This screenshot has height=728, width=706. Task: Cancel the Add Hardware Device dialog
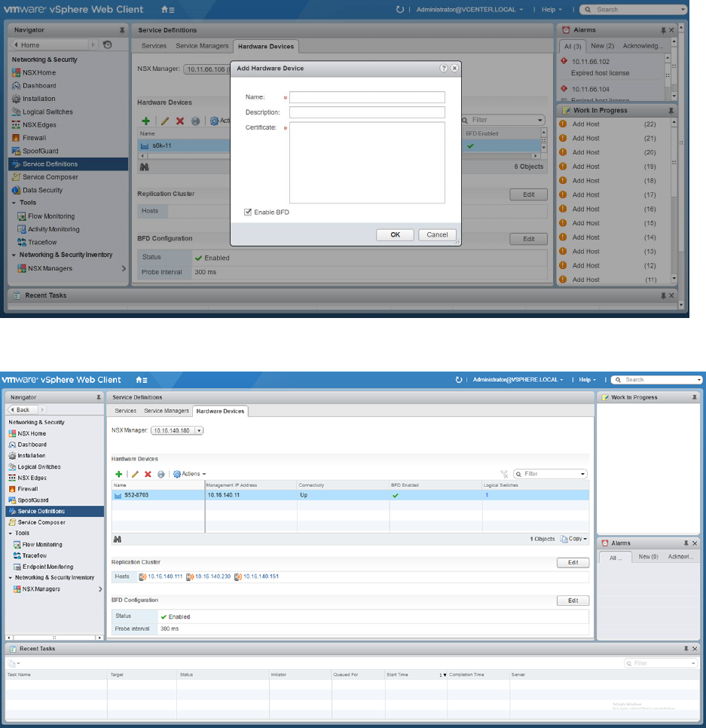click(437, 235)
